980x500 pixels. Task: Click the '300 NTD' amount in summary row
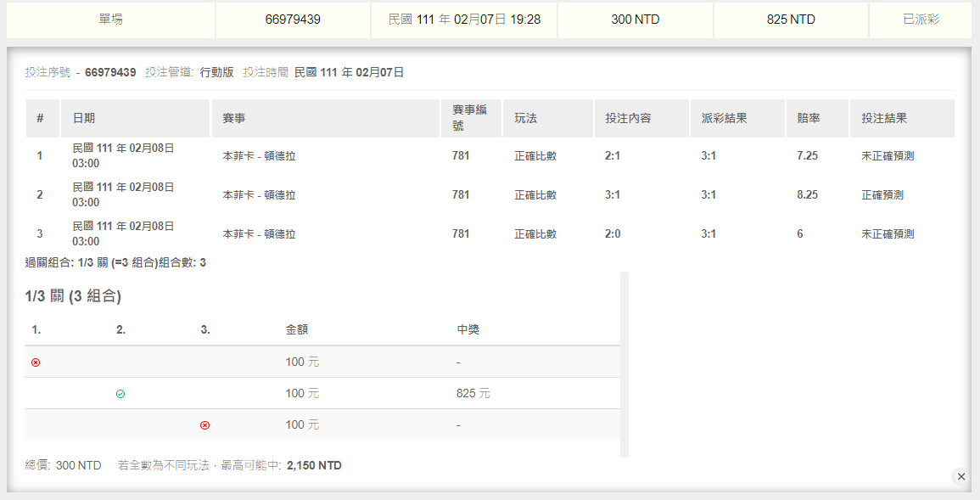635,20
